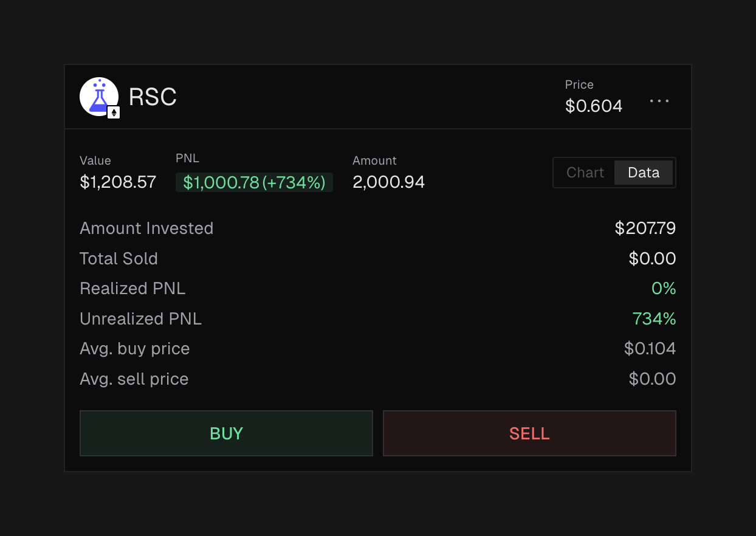Click the Unrealized PNL 734% value
This screenshot has width=756, height=536.
tap(654, 319)
